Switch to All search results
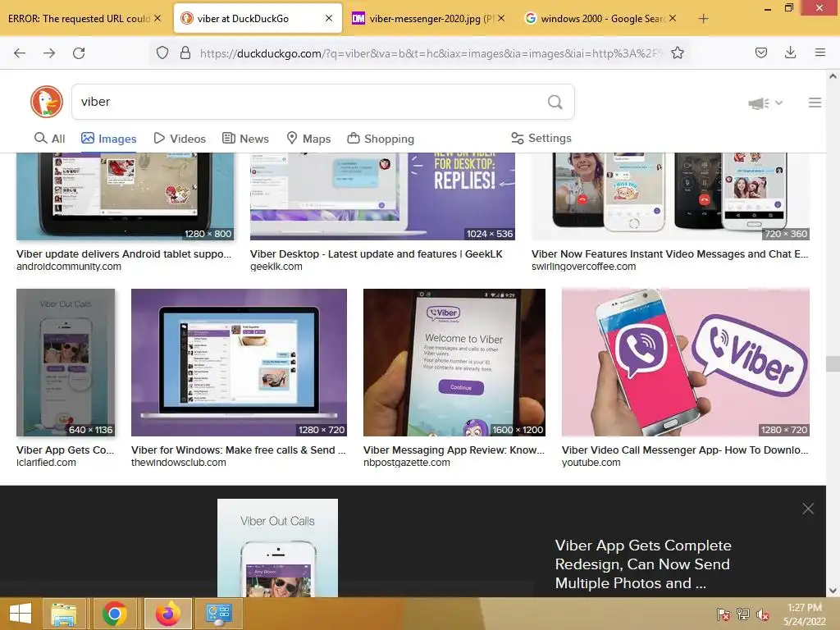This screenshot has height=630, width=840. (49, 138)
